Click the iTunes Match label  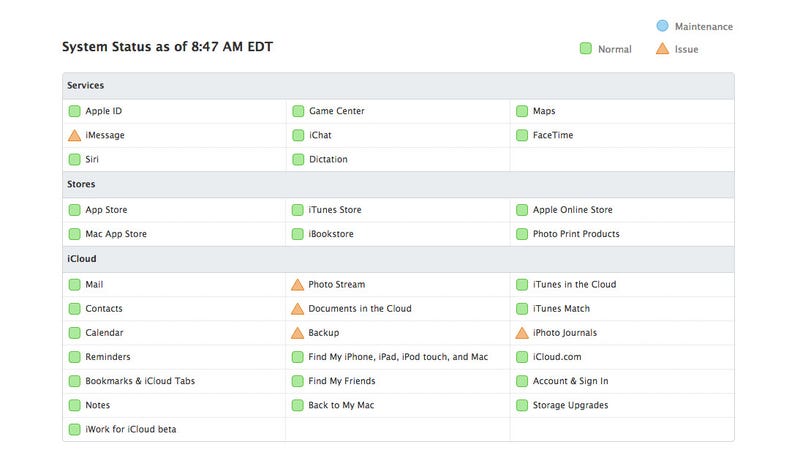(561, 309)
